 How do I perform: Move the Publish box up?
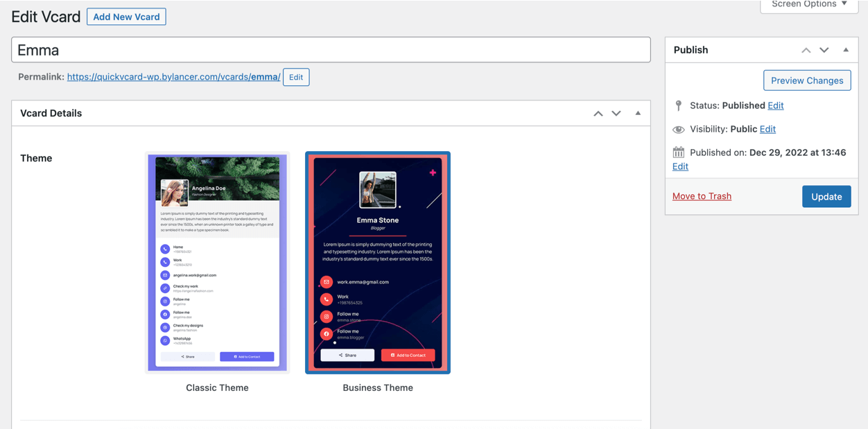click(x=806, y=50)
